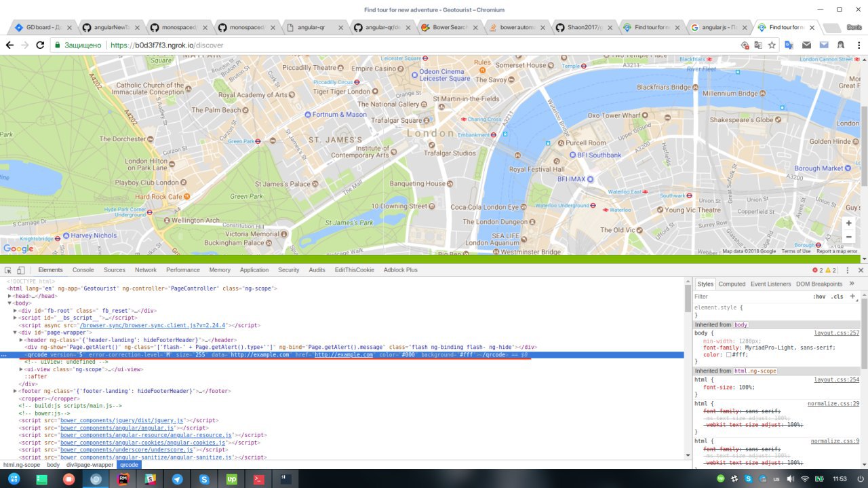Click Report a map error link
868x488 pixels.
click(x=837, y=251)
